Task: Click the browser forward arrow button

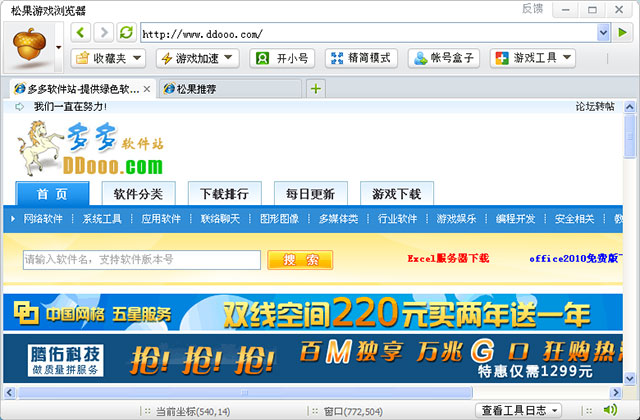Action: click(x=103, y=33)
